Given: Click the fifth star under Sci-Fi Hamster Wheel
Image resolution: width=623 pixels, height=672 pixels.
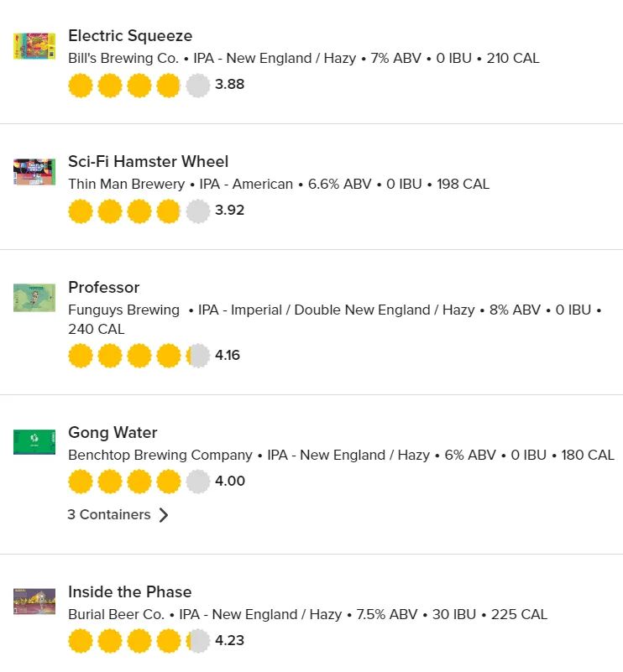Looking at the screenshot, I should (x=197, y=211).
